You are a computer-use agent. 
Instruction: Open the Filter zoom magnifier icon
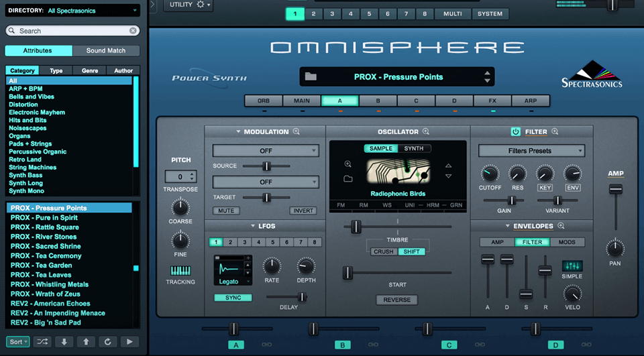click(x=555, y=131)
